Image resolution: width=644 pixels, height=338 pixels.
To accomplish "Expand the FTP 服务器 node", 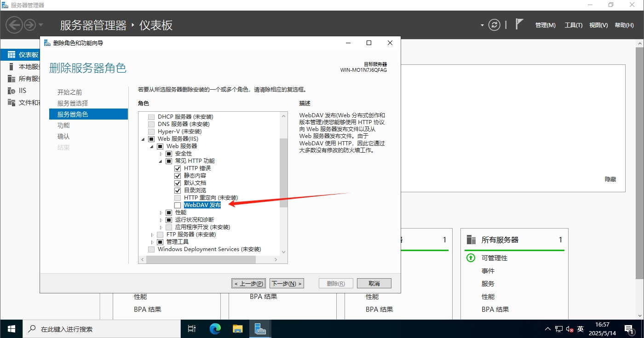I will (152, 235).
